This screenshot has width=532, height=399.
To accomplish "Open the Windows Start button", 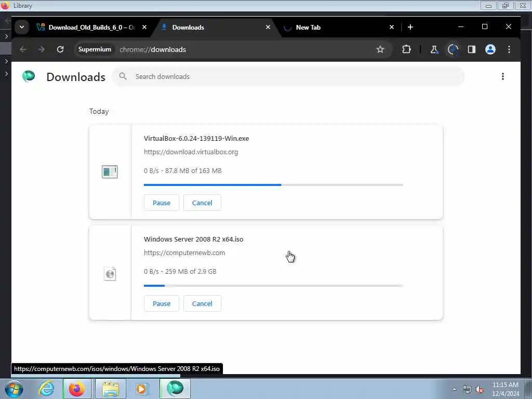I will pyautogui.click(x=14, y=389).
